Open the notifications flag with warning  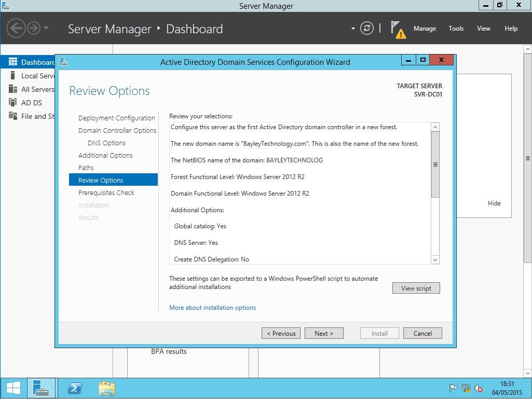pos(397,29)
